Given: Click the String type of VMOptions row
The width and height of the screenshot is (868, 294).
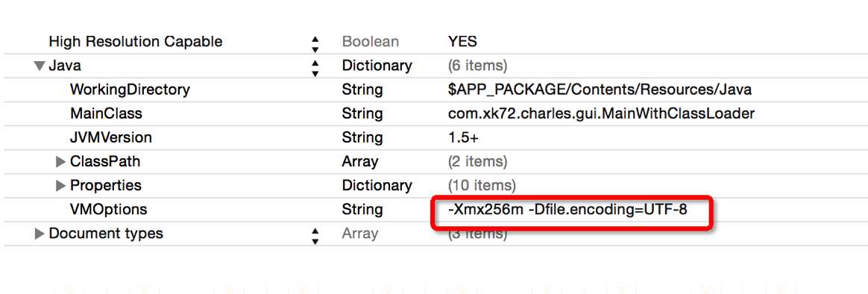Looking at the screenshot, I should [x=362, y=209].
